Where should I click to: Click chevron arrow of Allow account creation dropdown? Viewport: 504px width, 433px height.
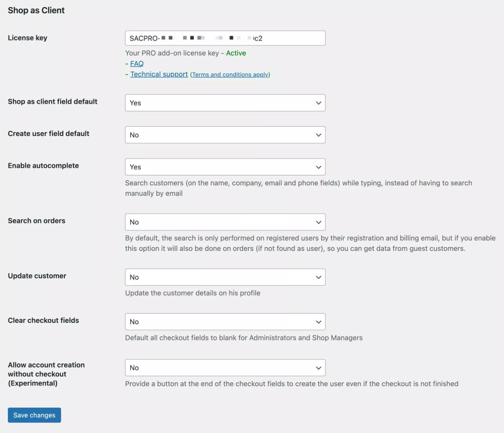(x=319, y=368)
